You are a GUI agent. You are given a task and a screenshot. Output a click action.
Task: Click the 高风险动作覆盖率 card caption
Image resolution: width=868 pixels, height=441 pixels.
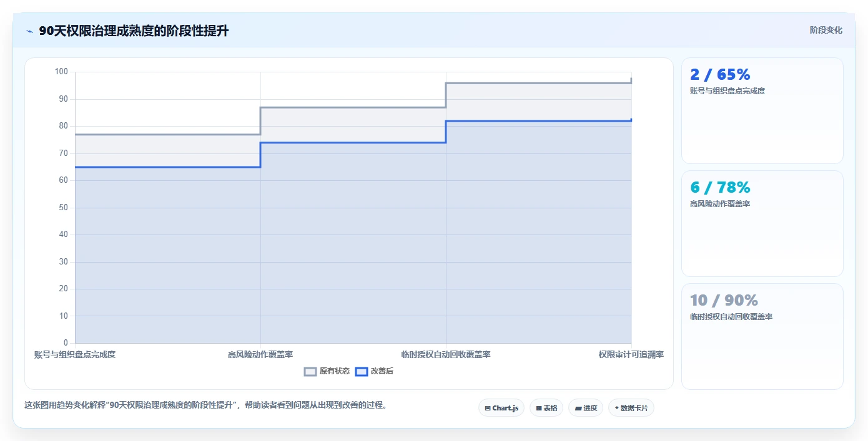(x=720, y=204)
